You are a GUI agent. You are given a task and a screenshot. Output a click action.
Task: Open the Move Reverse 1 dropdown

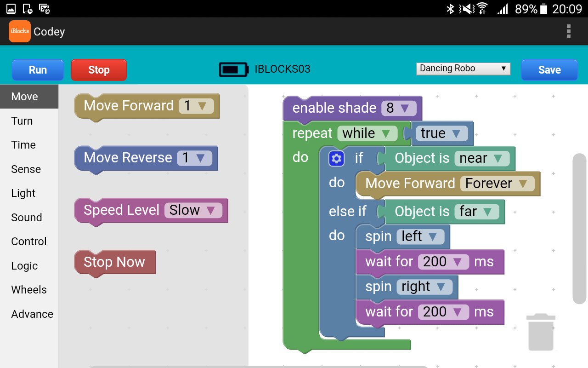coord(194,158)
